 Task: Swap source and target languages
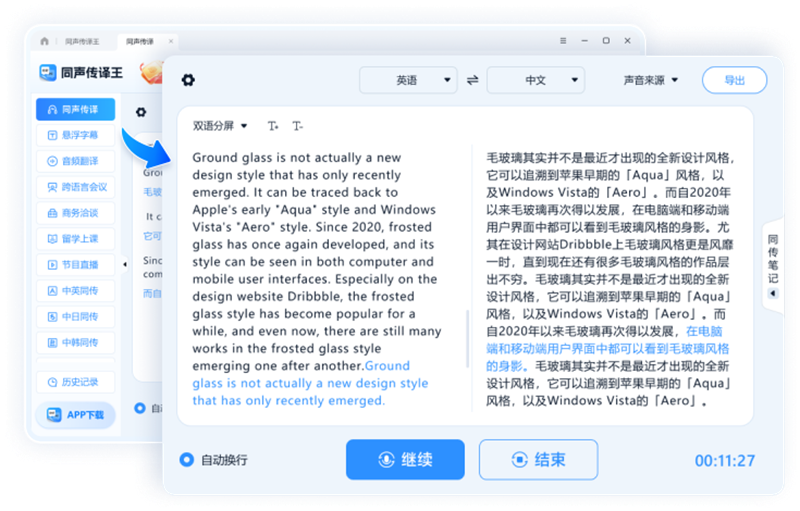[x=472, y=80]
